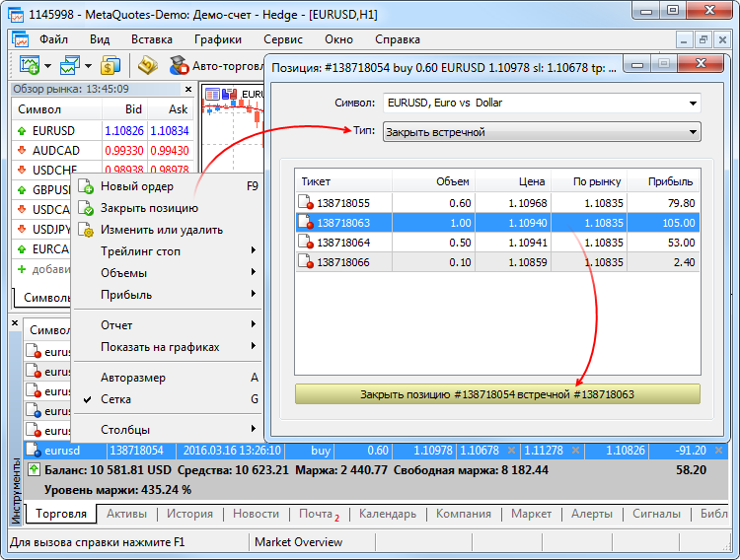Click the position icon of ticket 138718054

[x=34, y=451]
